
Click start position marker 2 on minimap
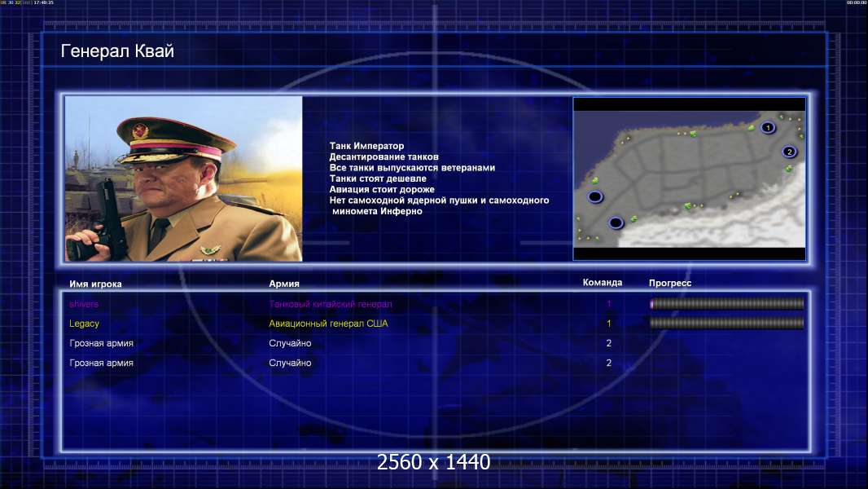click(789, 152)
